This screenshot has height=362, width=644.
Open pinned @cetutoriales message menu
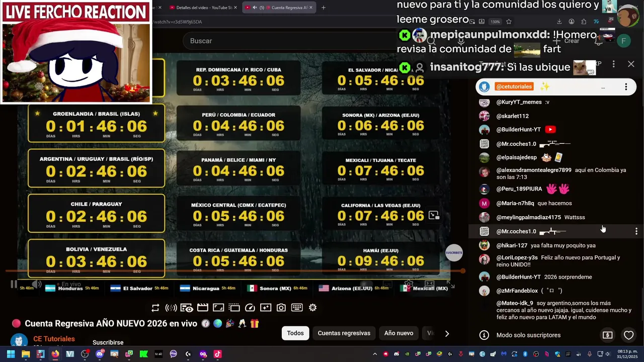[x=626, y=87]
